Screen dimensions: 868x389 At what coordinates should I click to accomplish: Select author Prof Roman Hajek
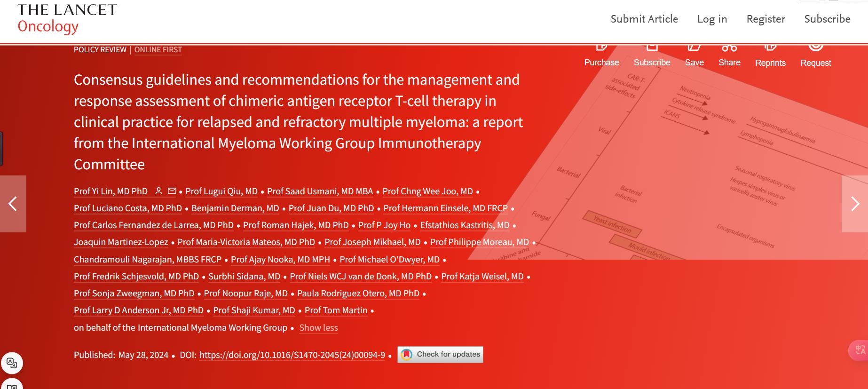[296, 225]
